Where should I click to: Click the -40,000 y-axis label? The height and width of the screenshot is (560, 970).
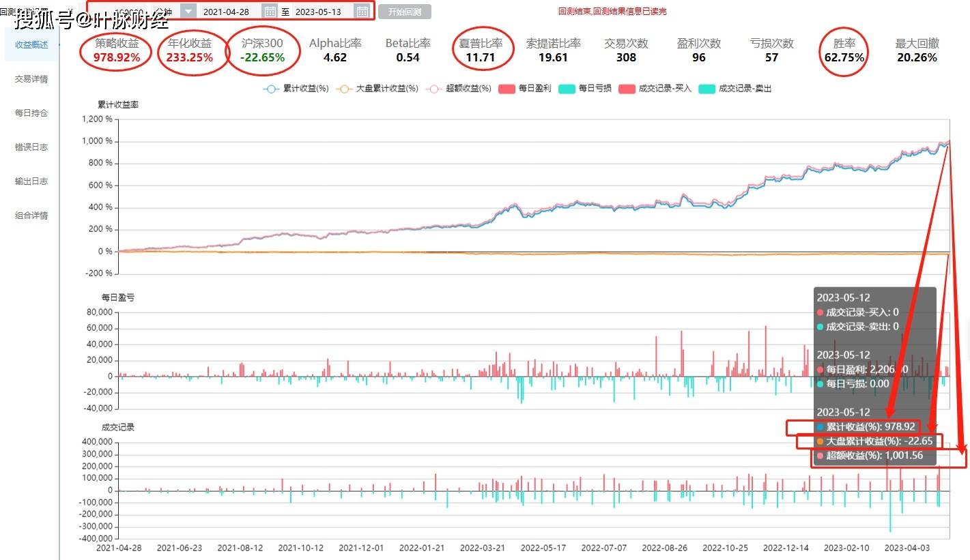point(98,409)
